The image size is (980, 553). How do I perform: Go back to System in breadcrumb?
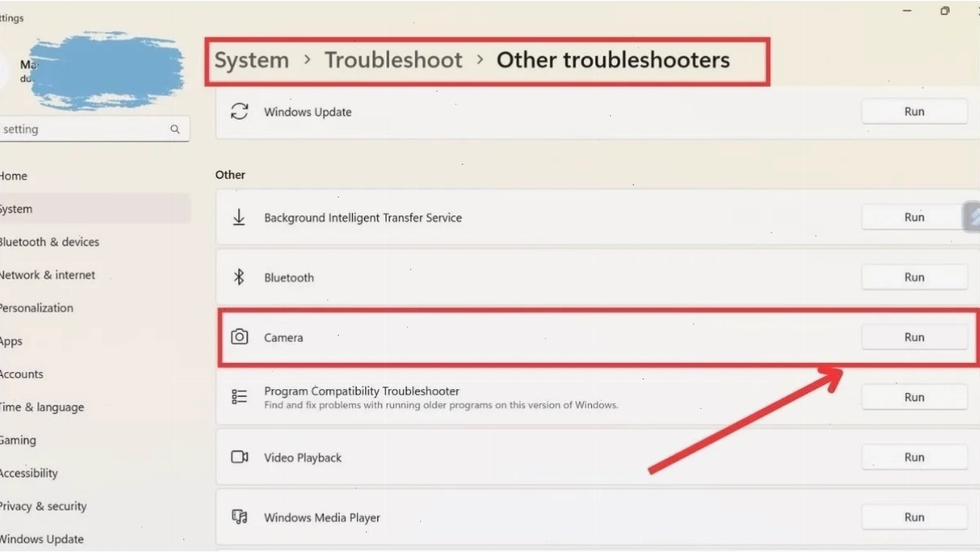(252, 60)
